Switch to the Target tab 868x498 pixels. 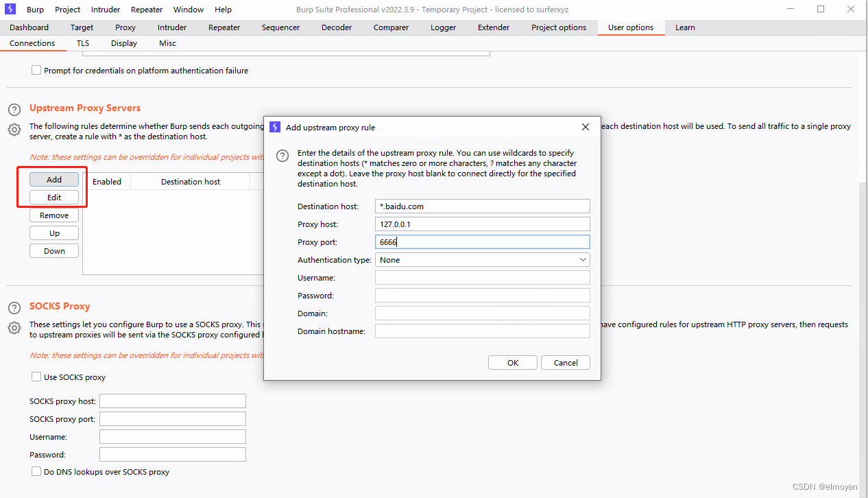pyautogui.click(x=82, y=27)
